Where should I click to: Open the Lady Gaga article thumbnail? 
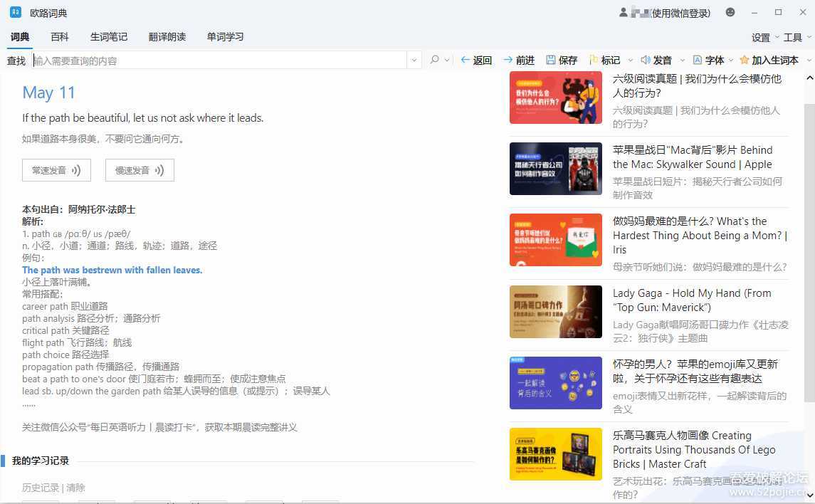[555, 312]
